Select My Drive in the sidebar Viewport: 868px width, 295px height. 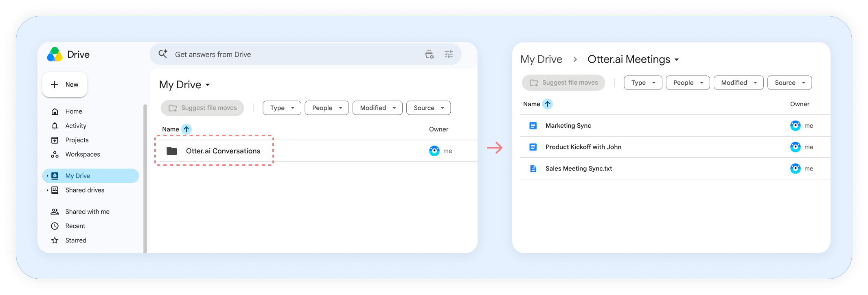coord(90,176)
